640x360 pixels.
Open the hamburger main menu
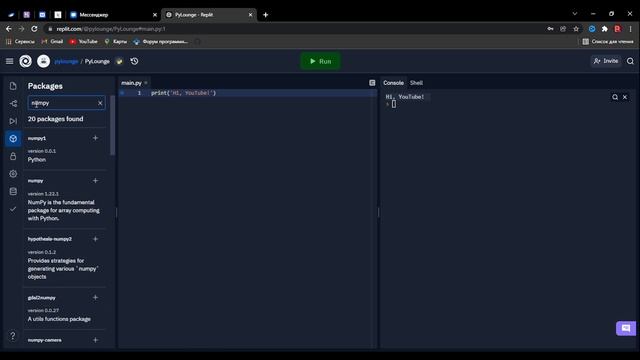click(9, 61)
